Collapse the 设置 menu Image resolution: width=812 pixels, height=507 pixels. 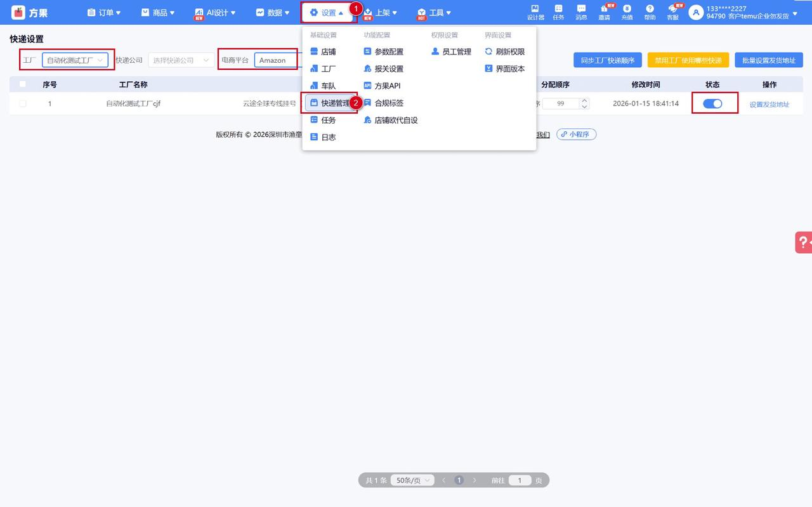pyautogui.click(x=327, y=13)
